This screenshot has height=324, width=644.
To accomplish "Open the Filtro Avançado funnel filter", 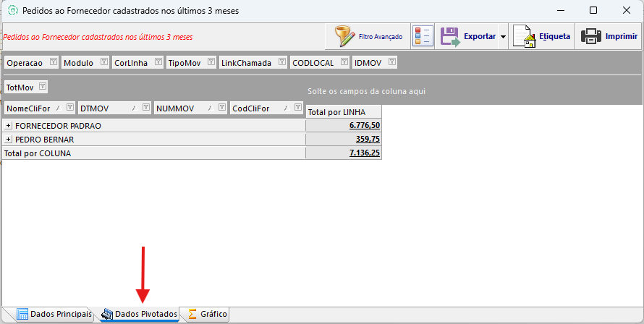I will tap(368, 36).
